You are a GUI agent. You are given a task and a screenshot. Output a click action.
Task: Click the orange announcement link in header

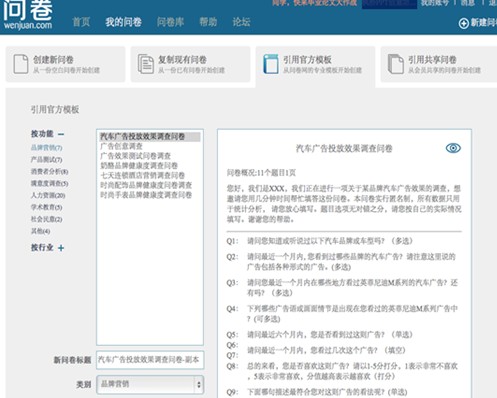coord(315,3)
